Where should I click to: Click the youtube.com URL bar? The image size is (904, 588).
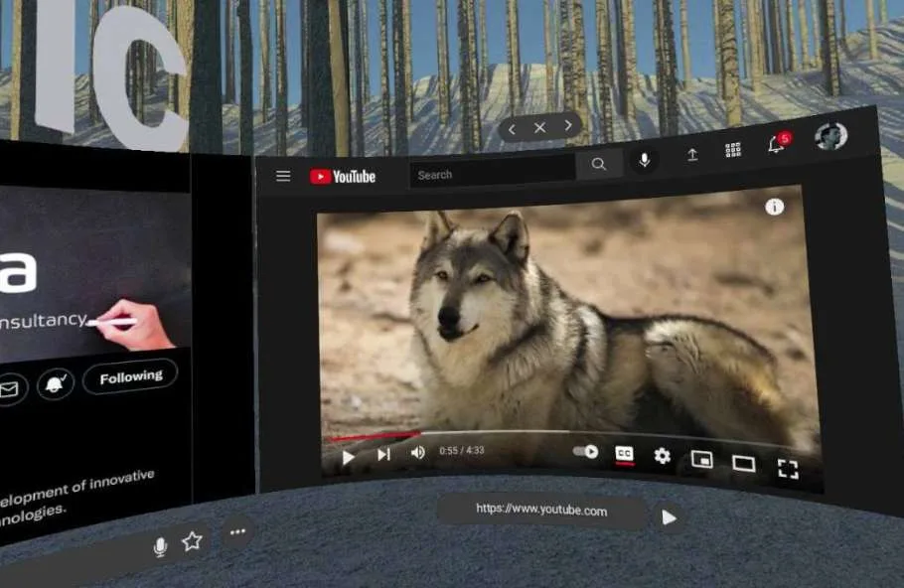point(541,510)
